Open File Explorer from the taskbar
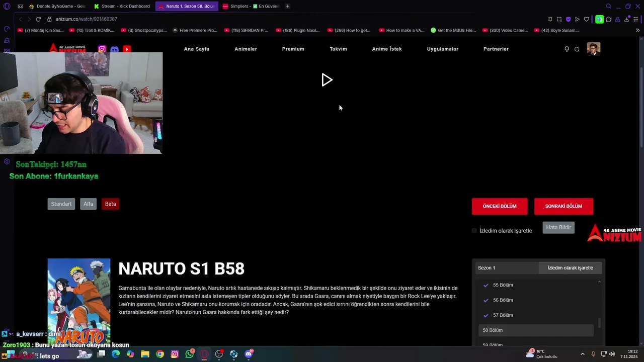 pyautogui.click(x=145, y=354)
